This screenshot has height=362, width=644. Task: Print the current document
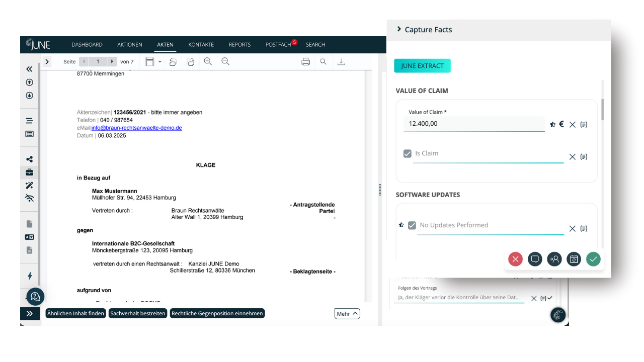[x=306, y=61]
